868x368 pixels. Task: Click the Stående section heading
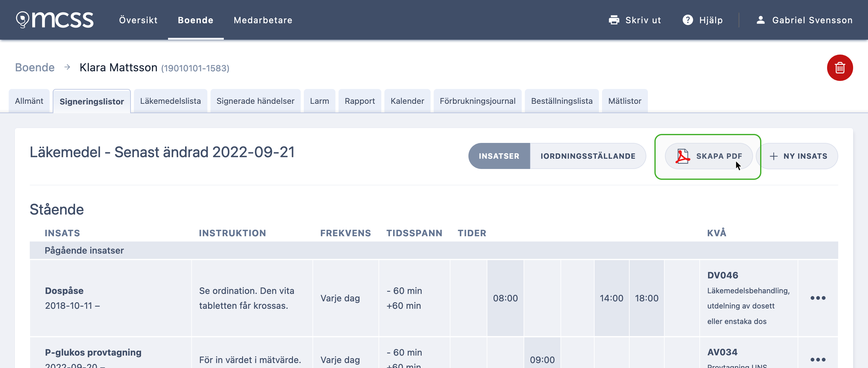click(x=57, y=210)
